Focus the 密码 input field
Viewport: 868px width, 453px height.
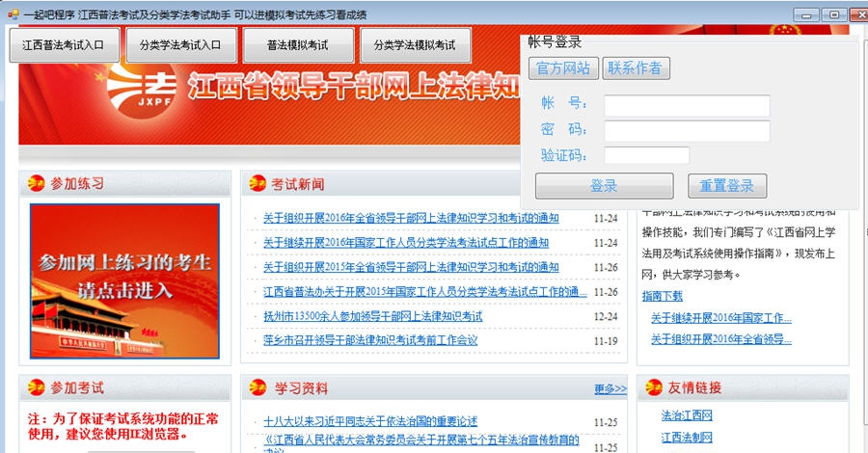pos(687,131)
